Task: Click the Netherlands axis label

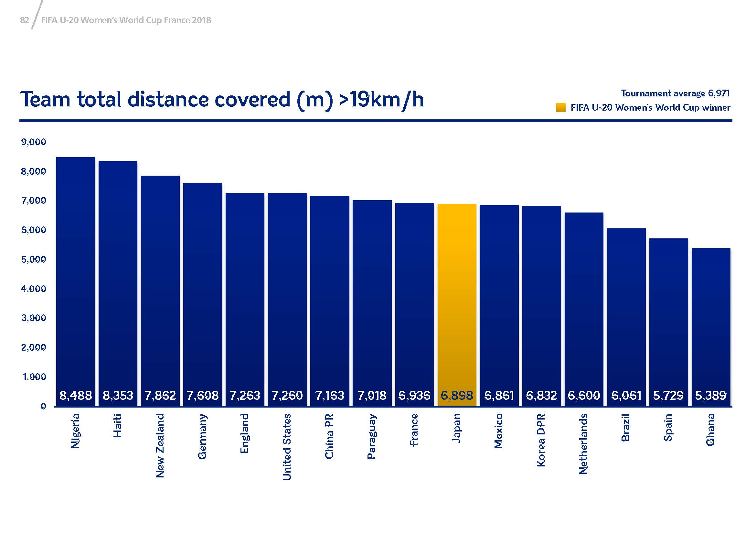Action: [583, 444]
